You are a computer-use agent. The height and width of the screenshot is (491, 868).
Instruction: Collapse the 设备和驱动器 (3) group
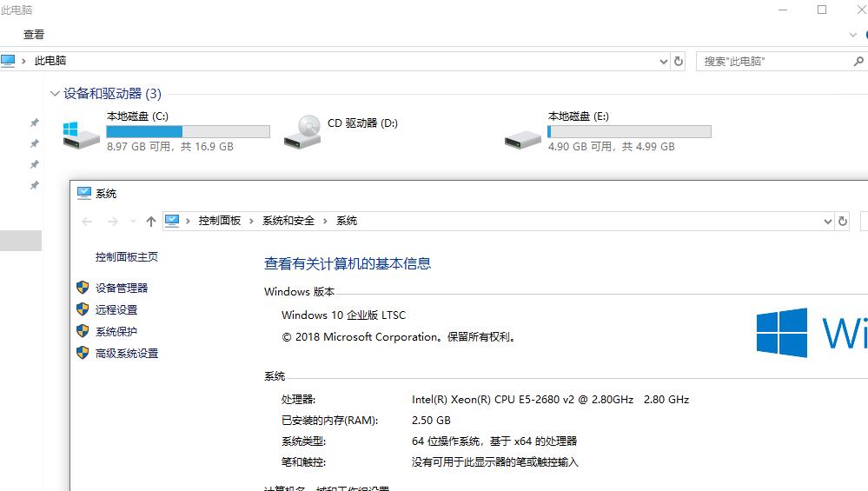tap(54, 94)
